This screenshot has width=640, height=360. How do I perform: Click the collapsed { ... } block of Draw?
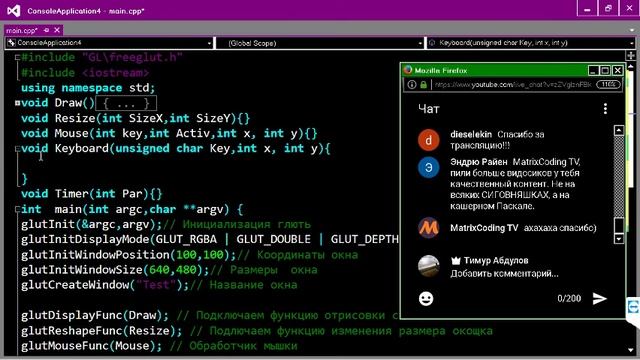point(126,103)
